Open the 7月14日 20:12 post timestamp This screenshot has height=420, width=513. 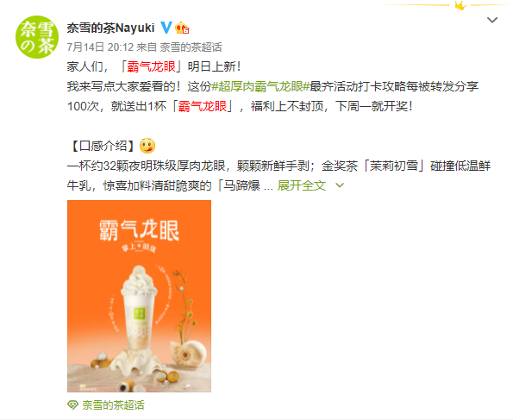pos(100,47)
